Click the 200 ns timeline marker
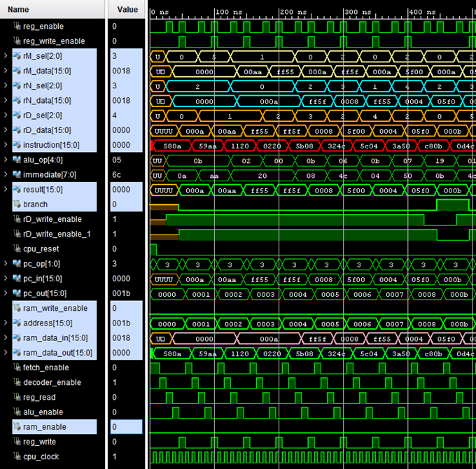 coord(293,12)
